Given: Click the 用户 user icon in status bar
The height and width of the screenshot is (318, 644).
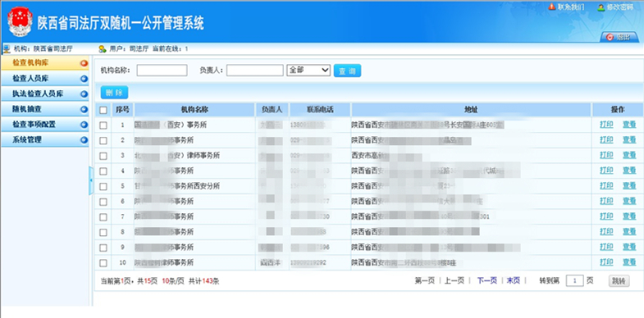Looking at the screenshot, I should coord(103,49).
